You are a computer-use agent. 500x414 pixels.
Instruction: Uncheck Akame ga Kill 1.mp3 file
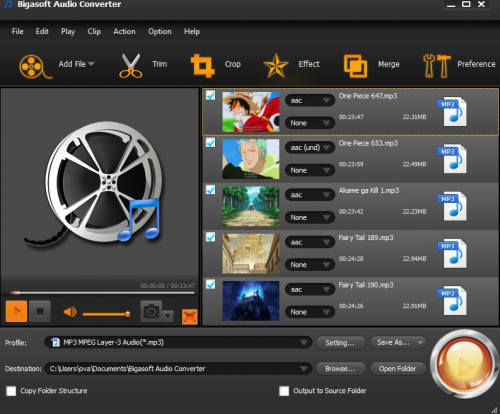tap(210, 190)
